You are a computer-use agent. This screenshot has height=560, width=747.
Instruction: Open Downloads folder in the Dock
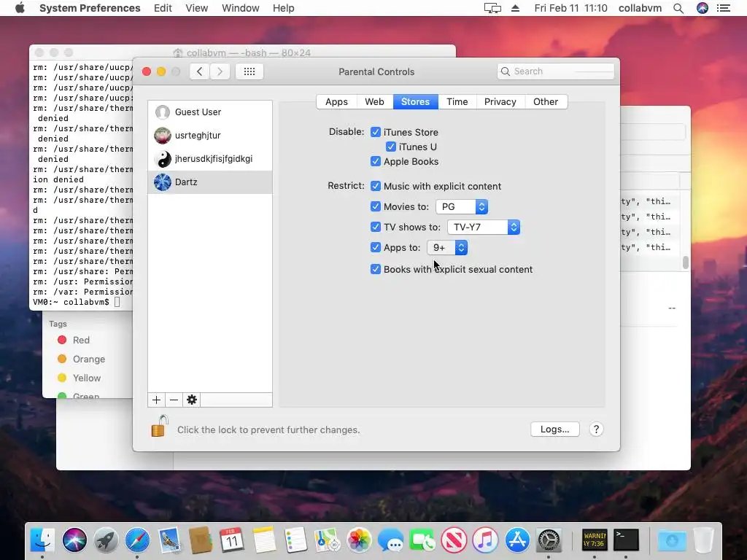pyautogui.click(x=672, y=540)
